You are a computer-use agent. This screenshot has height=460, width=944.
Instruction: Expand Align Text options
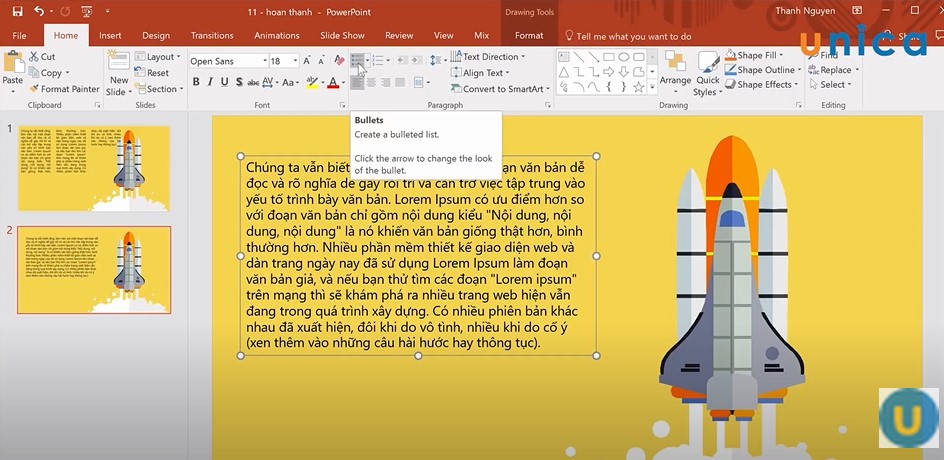tap(480, 72)
